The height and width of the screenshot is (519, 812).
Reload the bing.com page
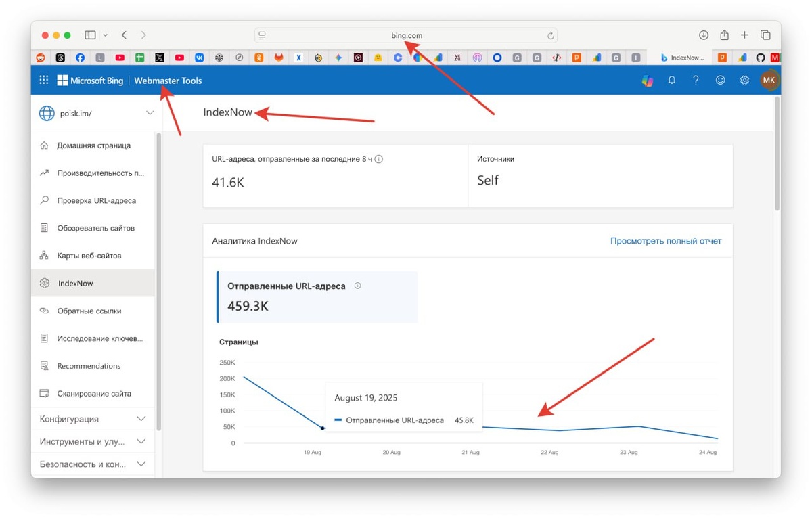(x=550, y=35)
